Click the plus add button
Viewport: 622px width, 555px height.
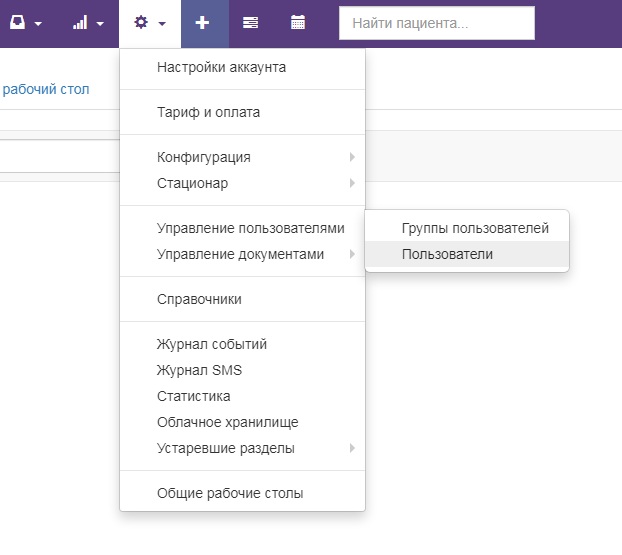202,23
